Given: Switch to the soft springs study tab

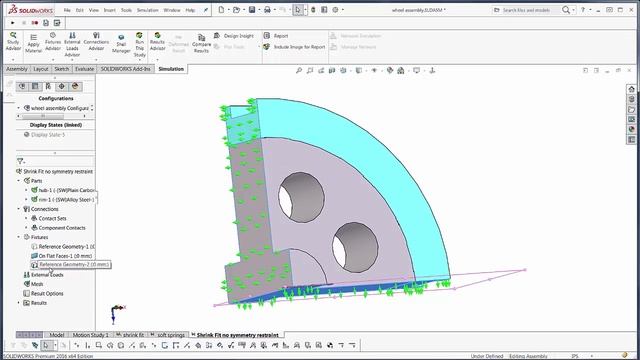Looking at the screenshot, I should (168, 335).
